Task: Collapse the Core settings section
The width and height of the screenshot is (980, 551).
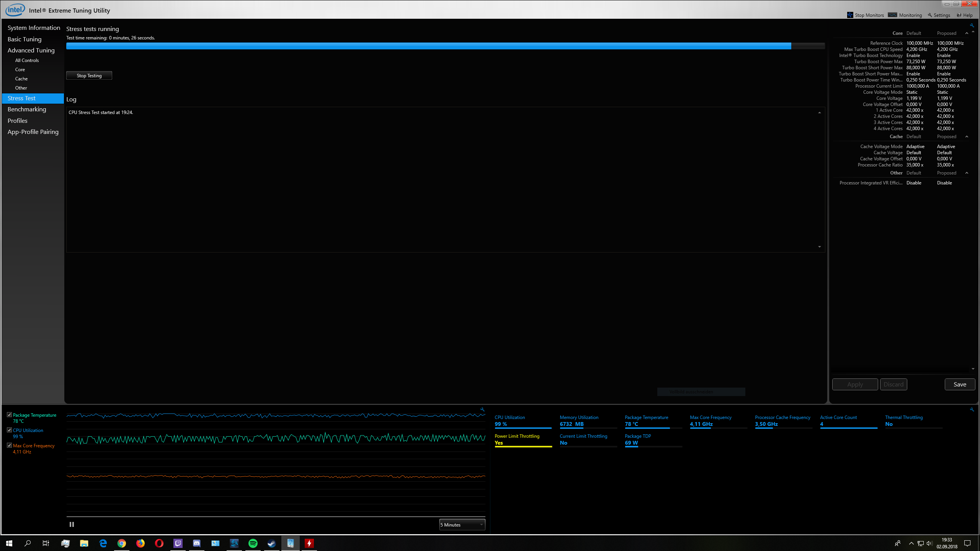Action: 967,33
